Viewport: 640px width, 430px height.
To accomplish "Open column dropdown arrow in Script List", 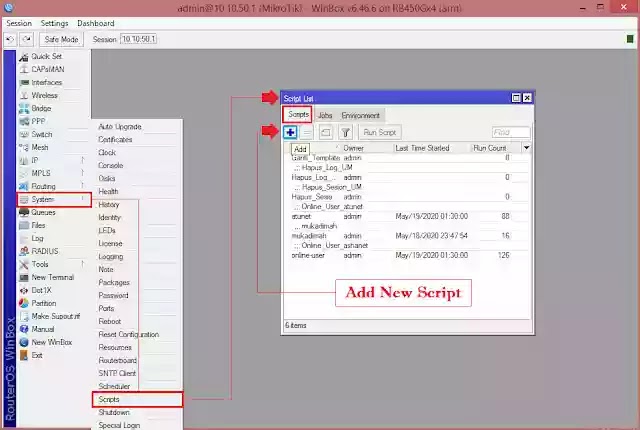I will coord(526,148).
